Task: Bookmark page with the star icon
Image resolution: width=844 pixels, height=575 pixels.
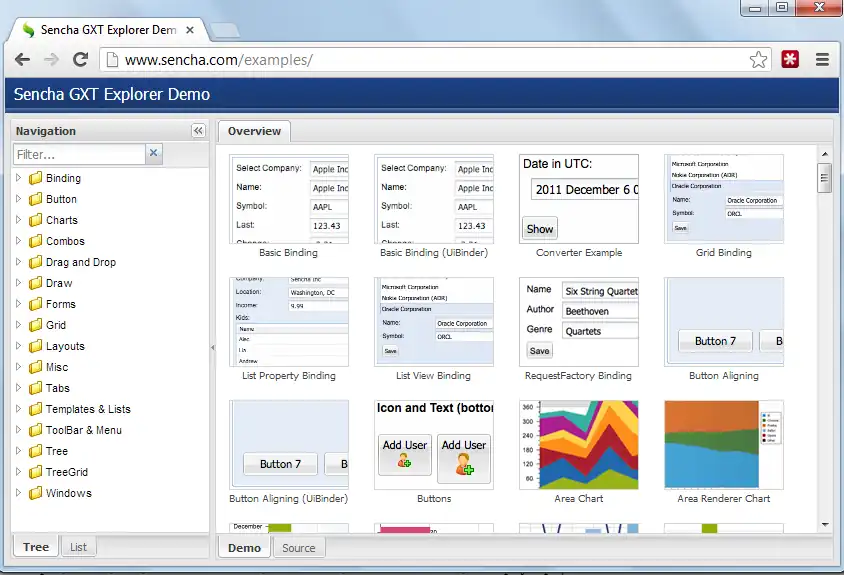Action: (x=759, y=60)
